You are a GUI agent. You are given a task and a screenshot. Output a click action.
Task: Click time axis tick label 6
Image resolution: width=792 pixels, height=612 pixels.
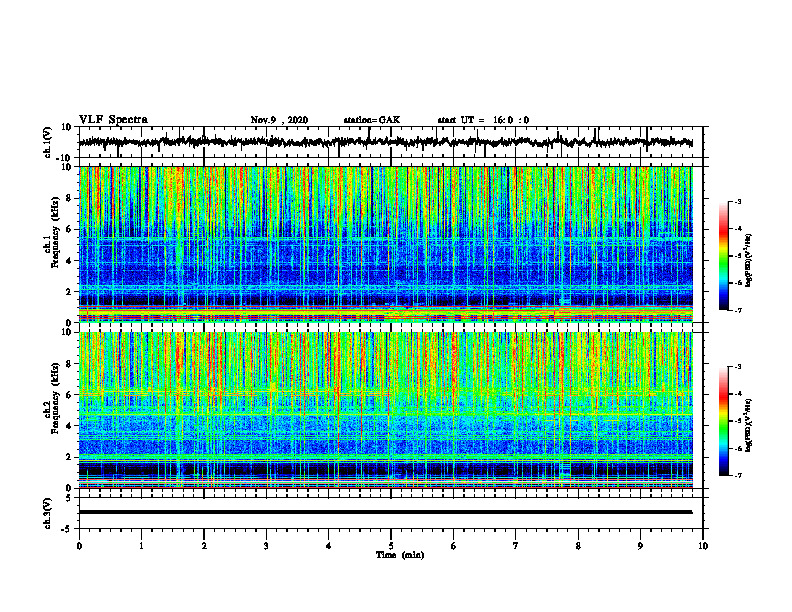(454, 546)
